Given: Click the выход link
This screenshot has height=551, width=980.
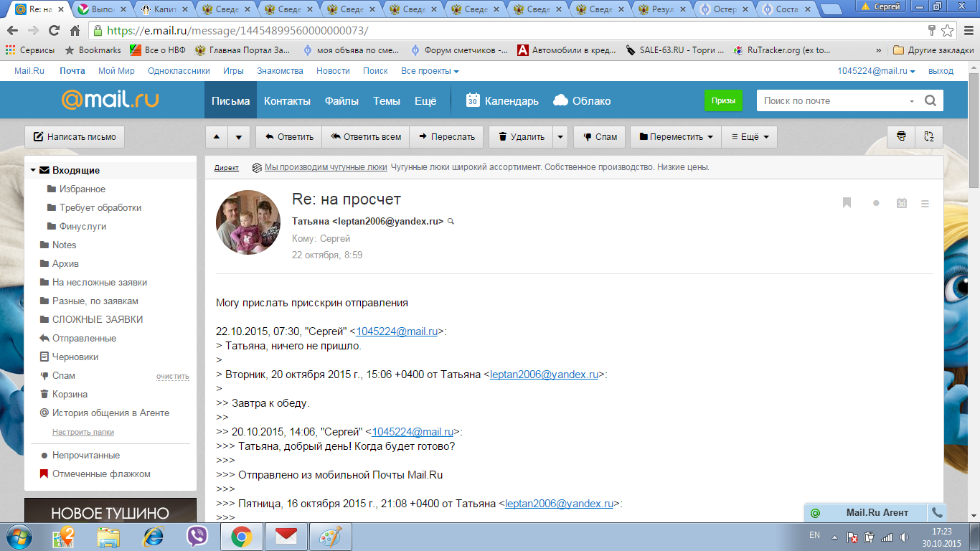Looking at the screenshot, I should (941, 71).
